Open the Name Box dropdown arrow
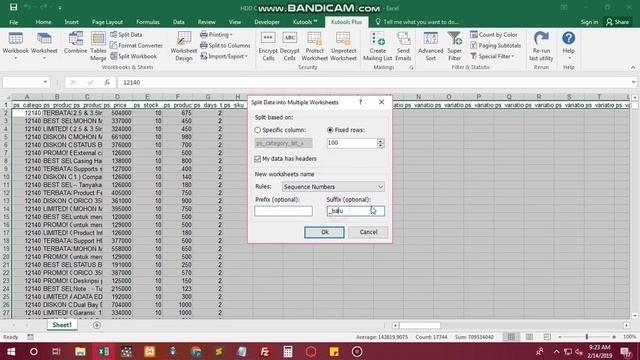 click(45, 82)
